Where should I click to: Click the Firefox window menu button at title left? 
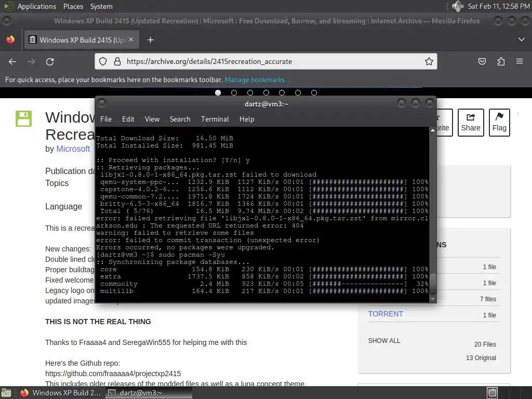coord(6,21)
